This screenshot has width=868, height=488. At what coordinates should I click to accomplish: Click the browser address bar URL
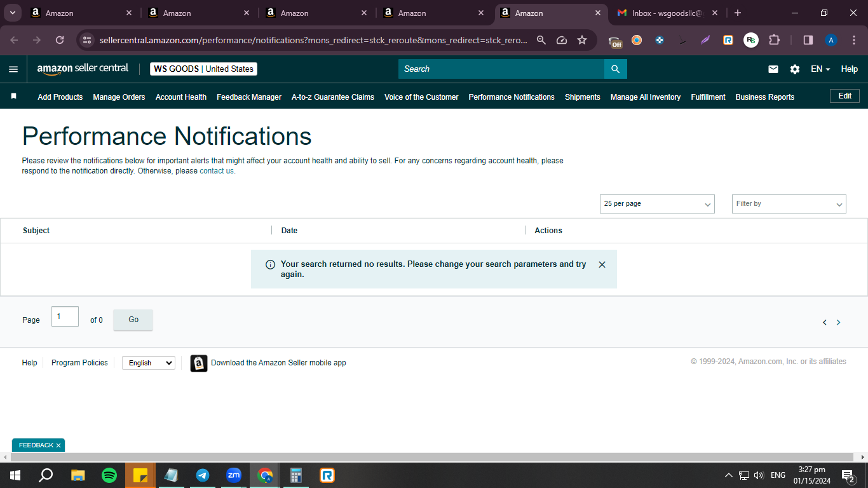click(313, 40)
